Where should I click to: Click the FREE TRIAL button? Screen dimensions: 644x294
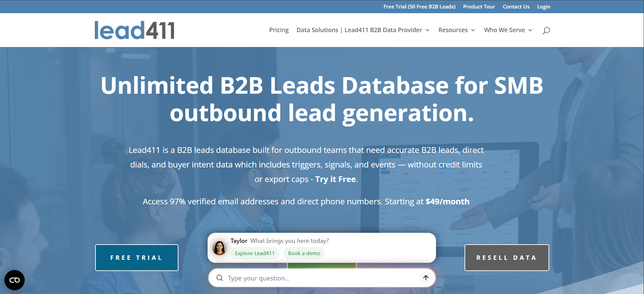137,257
